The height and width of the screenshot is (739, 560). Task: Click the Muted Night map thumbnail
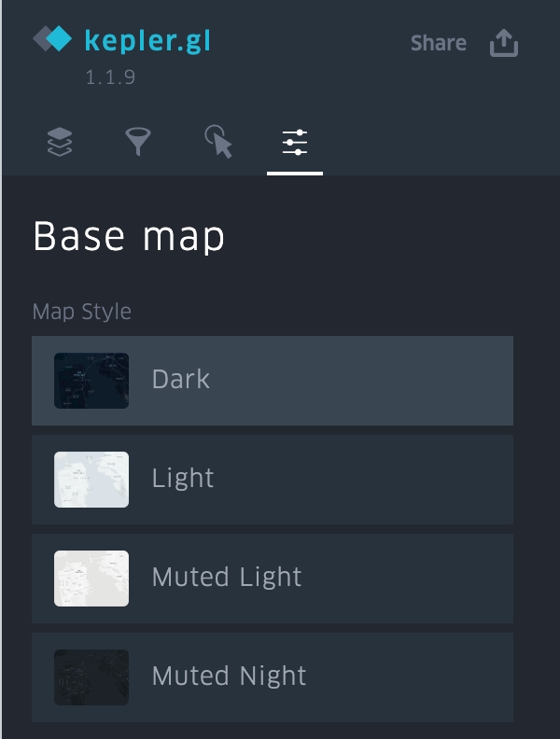[x=91, y=677]
